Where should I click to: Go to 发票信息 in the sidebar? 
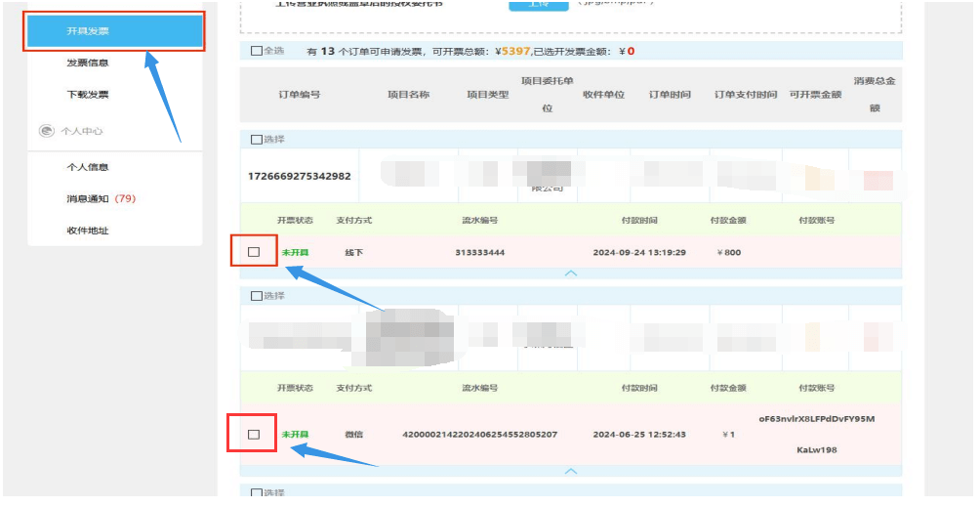88,63
